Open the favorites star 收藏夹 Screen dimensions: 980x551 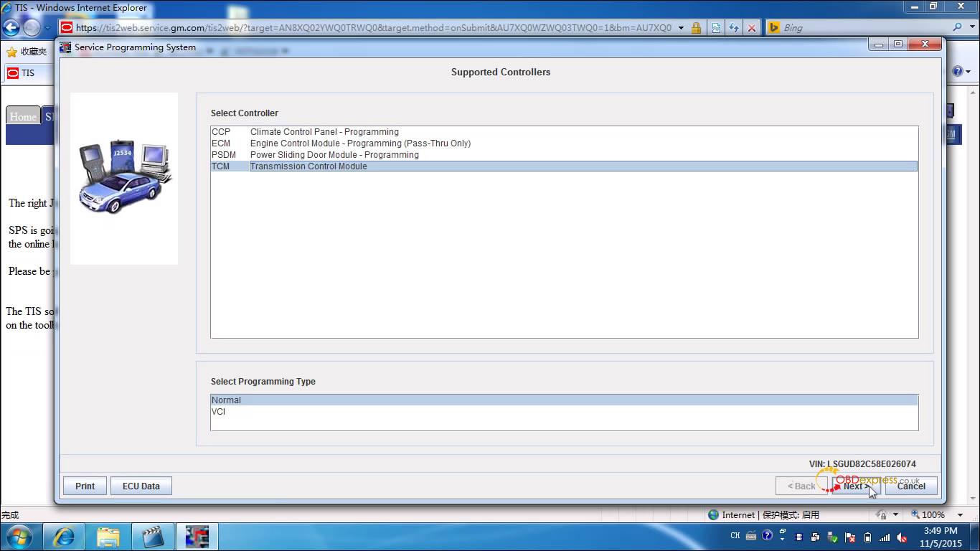tap(27, 52)
